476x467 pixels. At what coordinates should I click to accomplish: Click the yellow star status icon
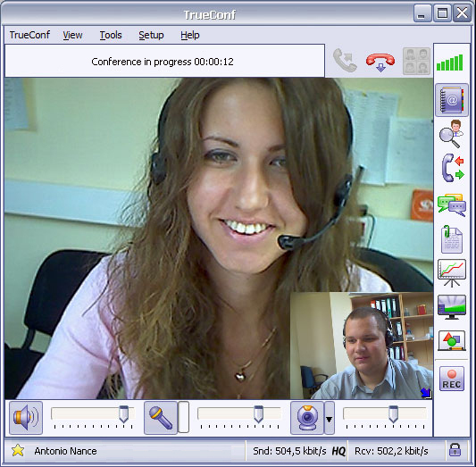[18, 450]
